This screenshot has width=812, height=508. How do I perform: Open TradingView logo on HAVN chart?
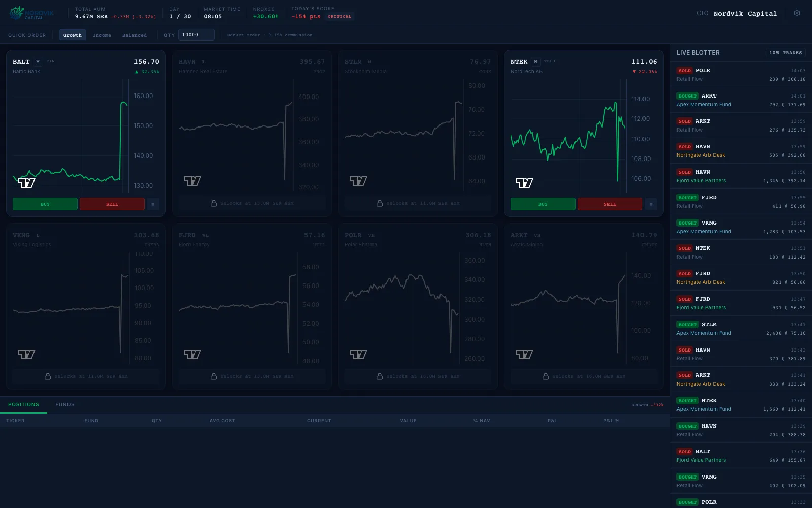click(192, 181)
